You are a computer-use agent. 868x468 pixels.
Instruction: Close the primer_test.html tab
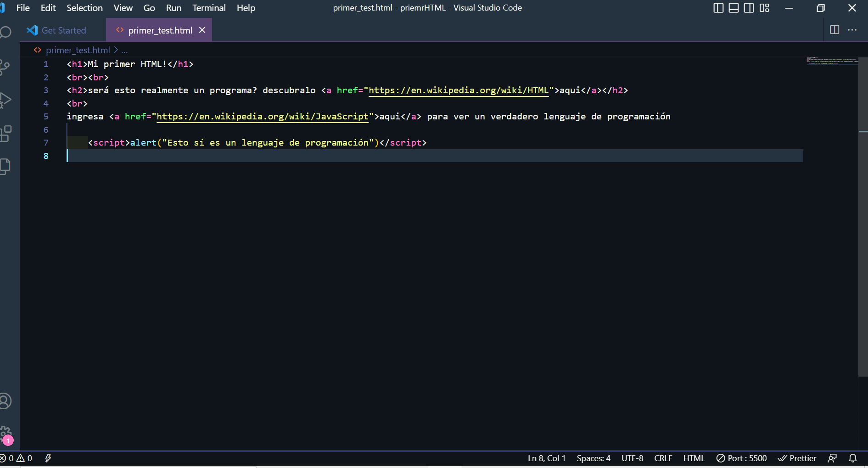coord(202,30)
